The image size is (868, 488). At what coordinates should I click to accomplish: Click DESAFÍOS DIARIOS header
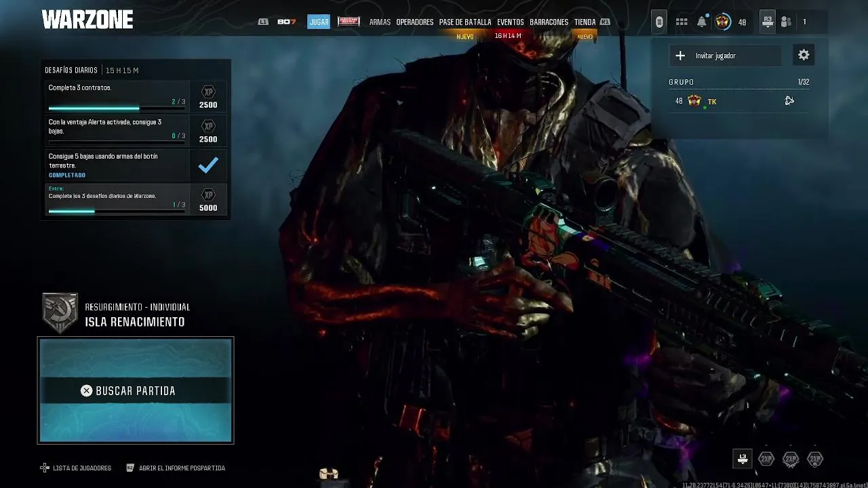pyautogui.click(x=71, y=70)
